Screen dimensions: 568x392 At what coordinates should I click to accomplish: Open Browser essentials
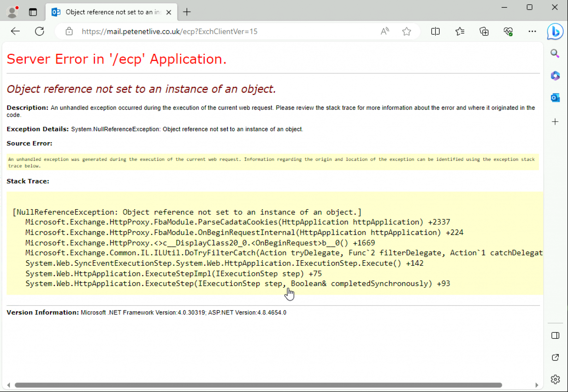pyautogui.click(x=508, y=31)
